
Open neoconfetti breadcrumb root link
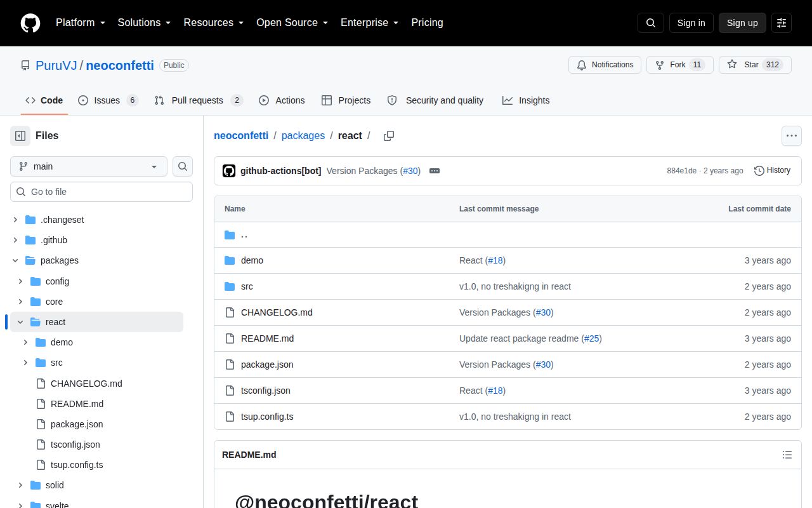tap(241, 136)
